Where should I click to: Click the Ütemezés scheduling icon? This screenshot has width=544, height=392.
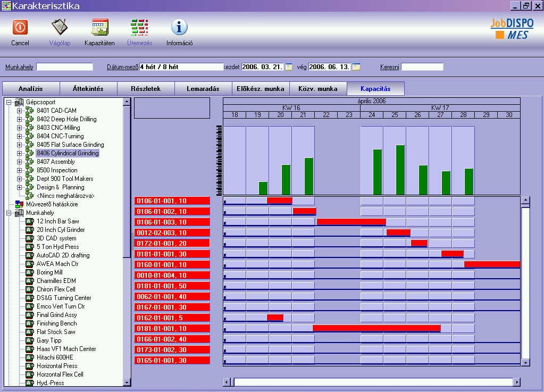(139, 28)
